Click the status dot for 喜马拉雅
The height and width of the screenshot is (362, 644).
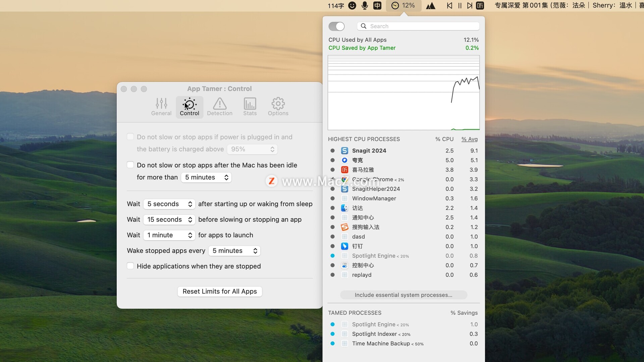pyautogui.click(x=332, y=170)
